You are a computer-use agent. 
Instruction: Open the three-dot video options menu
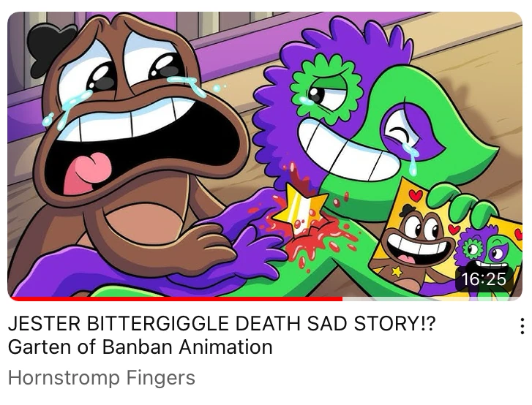pyautogui.click(x=522, y=326)
